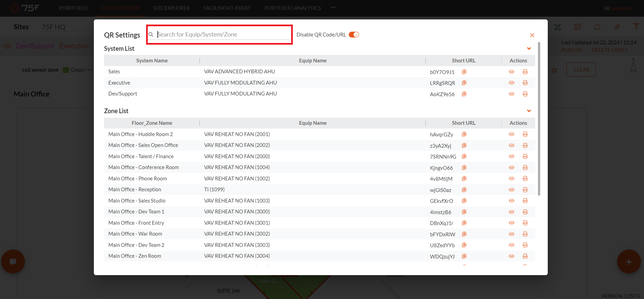The image size is (644, 299).
Task: Toggle the Disable QR Code/URL switch
Action: [354, 35]
